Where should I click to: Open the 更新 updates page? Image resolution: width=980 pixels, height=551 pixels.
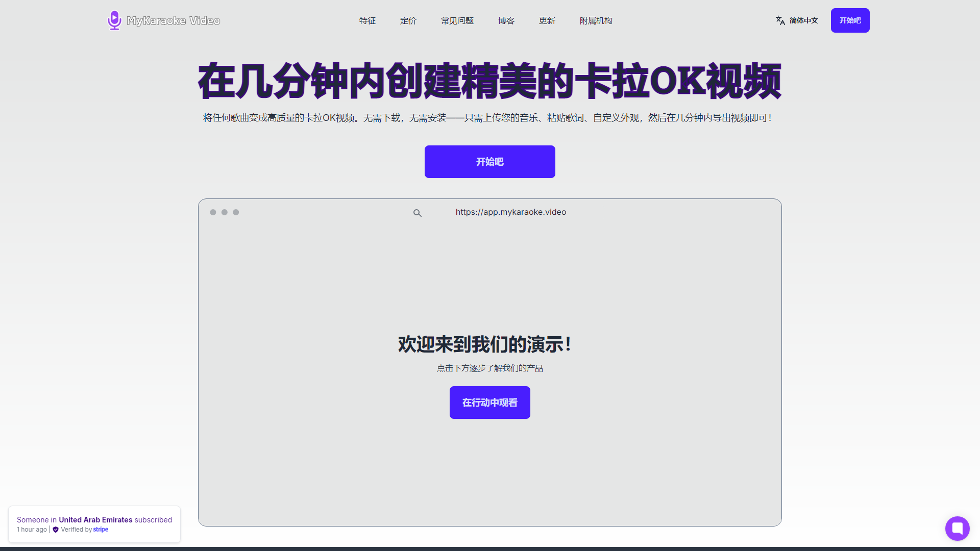pos(547,20)
